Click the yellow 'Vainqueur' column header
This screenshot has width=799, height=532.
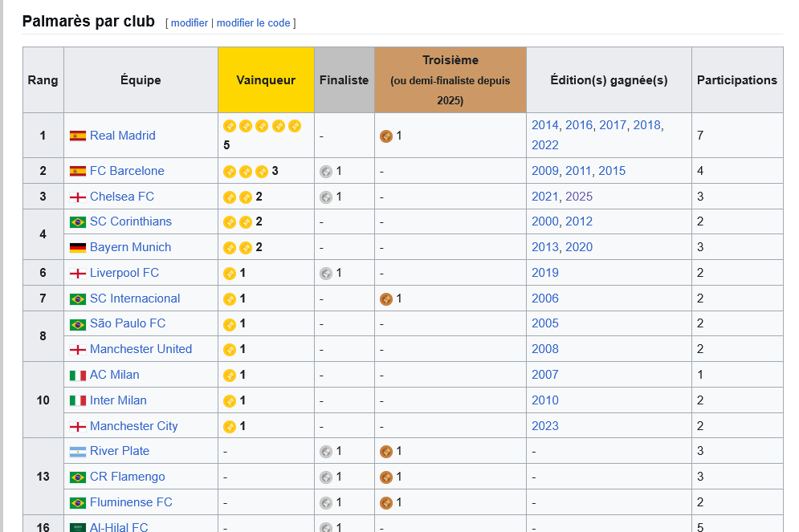click(266, 80)
